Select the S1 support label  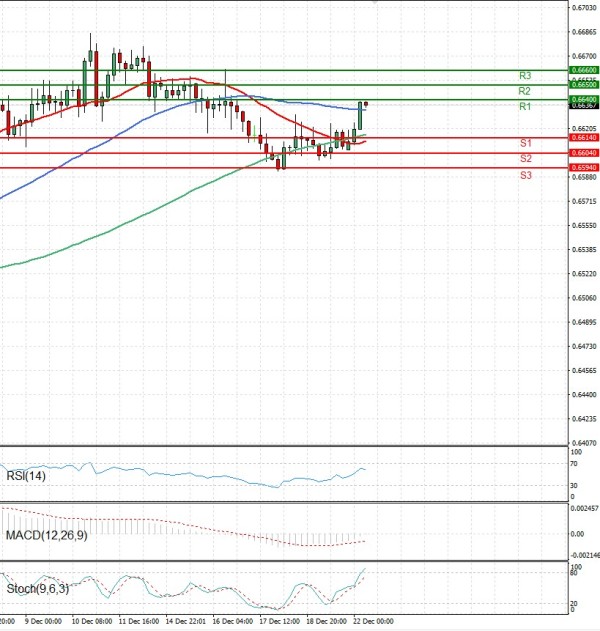pyautogui.click(x=525, y=143)
